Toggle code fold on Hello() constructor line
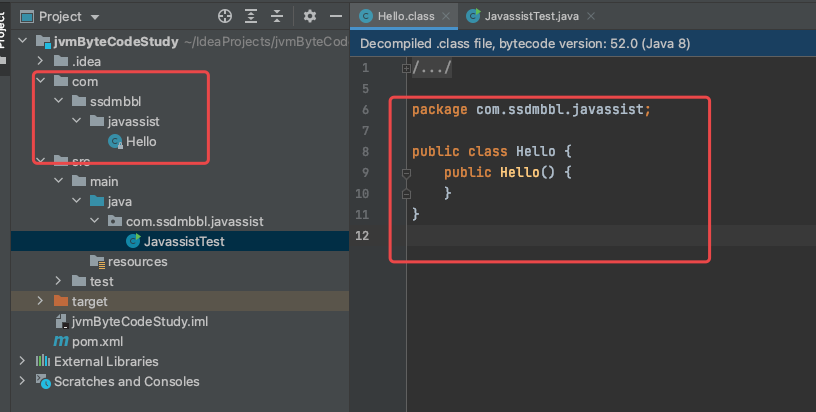Viewport: 816px width, 412px height. pos(406,173)
